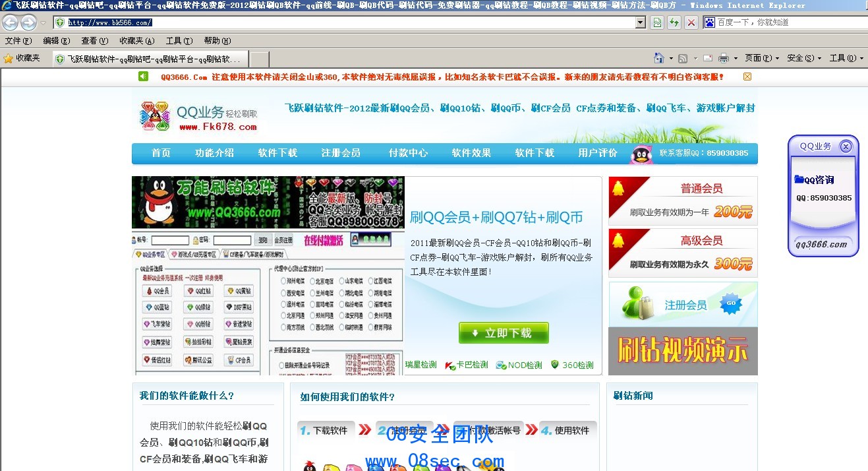Select the 北京电信 radio option in screenshot
The width and height of the screenshot is (868, 471).
click(312, 281)
